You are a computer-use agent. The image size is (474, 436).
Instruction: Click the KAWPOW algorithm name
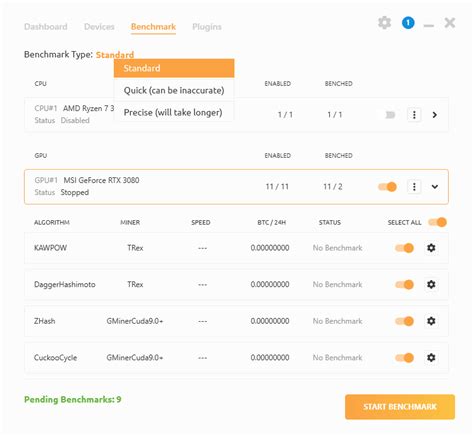tap(50, 248)
